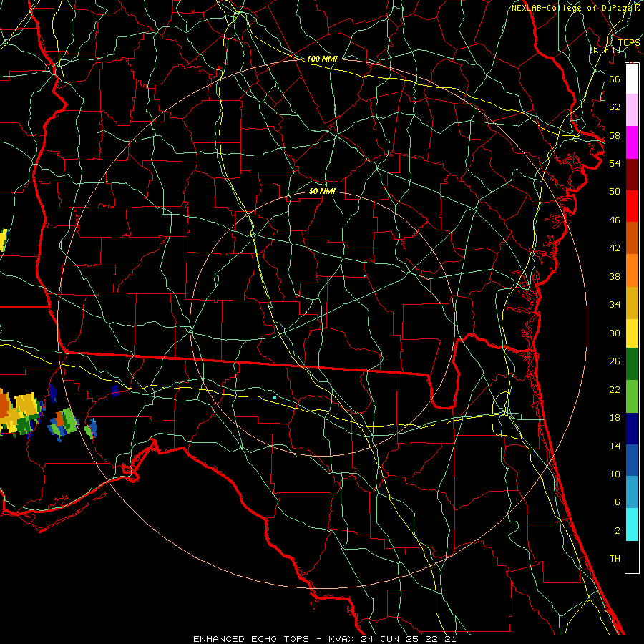
Task: Click the "50 NMI" range ring label
Action: tap(322, 191)
